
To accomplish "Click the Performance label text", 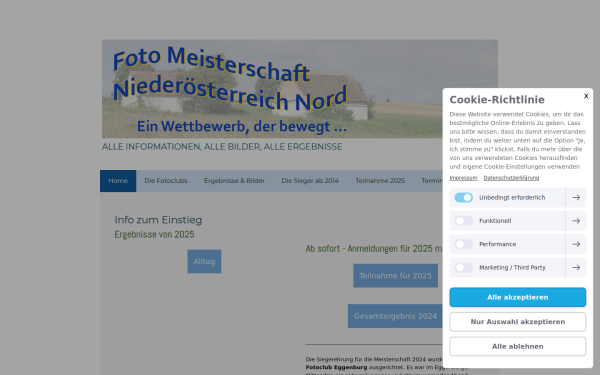I will 497,244.
